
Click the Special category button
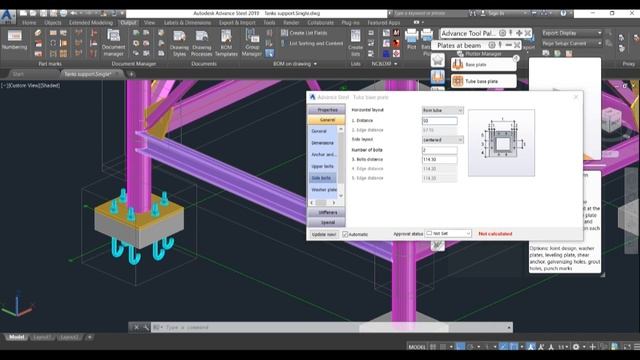[327, 223]
